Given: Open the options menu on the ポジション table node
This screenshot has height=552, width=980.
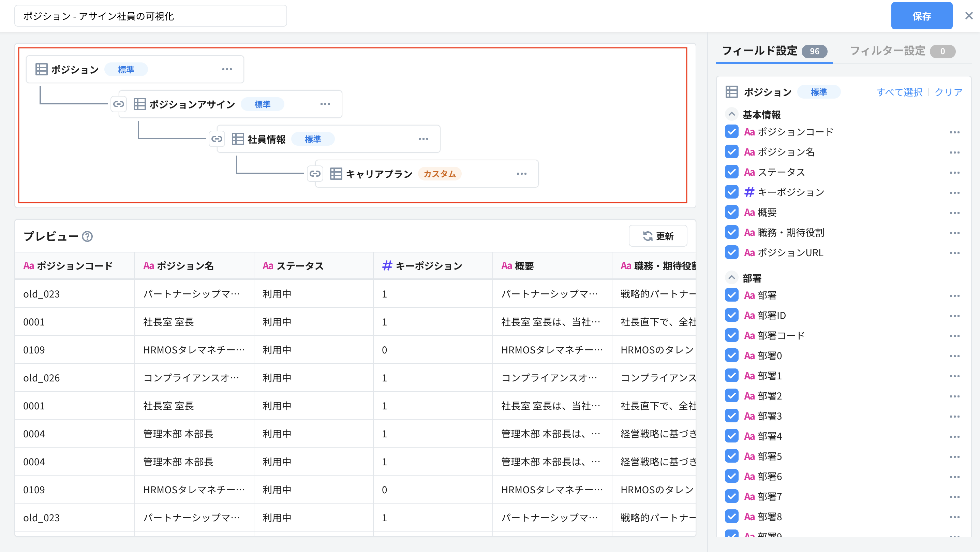Looking at the screenshot, I should pos(227,69).
